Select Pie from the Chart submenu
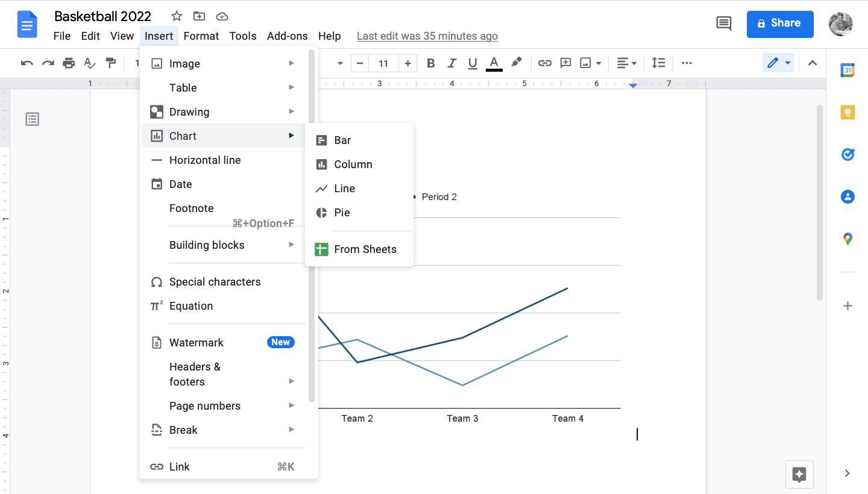868x494 pixels. point(342,212)
